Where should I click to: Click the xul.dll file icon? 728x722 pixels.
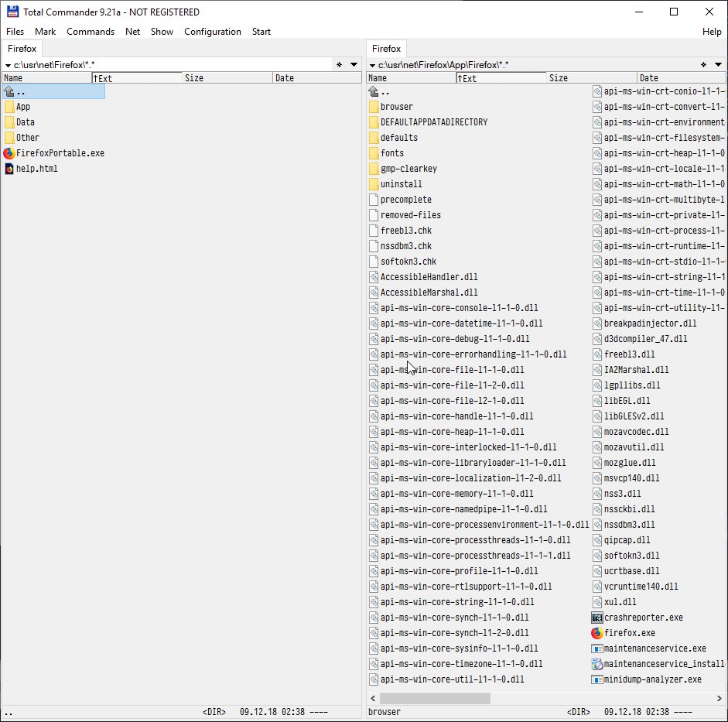pyautogui.click(x=597, y=602)
